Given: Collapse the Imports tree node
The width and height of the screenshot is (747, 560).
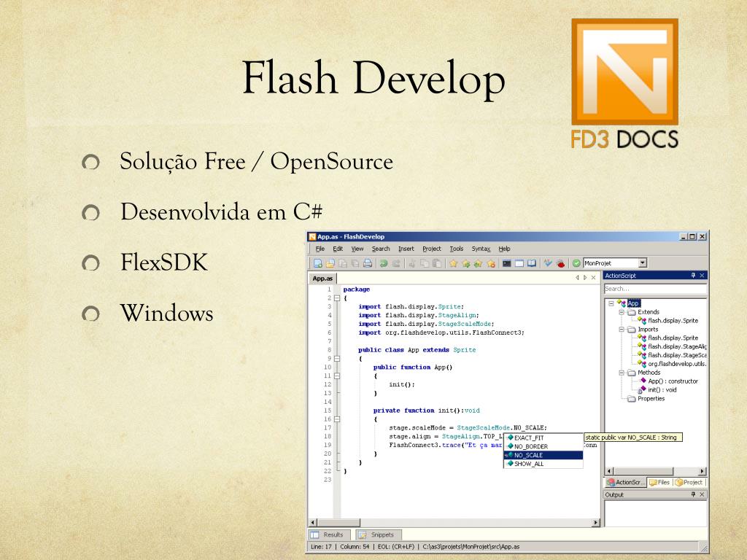Looking at the screenshot, I should tap(622, 329).
